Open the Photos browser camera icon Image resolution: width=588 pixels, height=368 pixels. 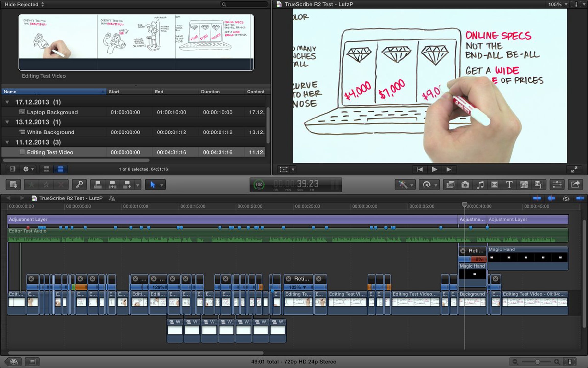click(465, 185)
